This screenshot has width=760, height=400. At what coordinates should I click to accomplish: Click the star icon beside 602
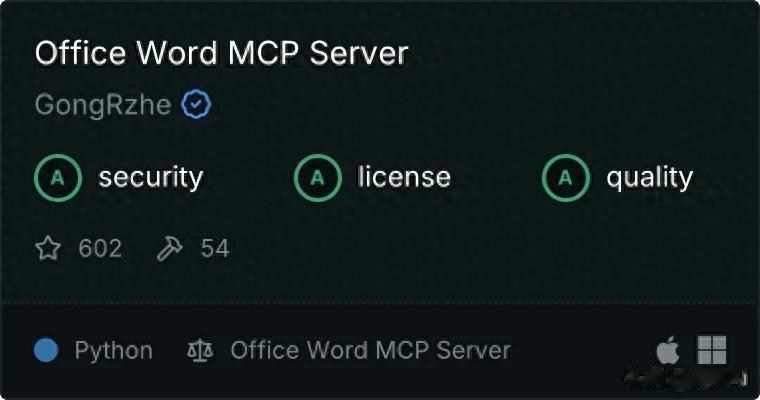48,248
